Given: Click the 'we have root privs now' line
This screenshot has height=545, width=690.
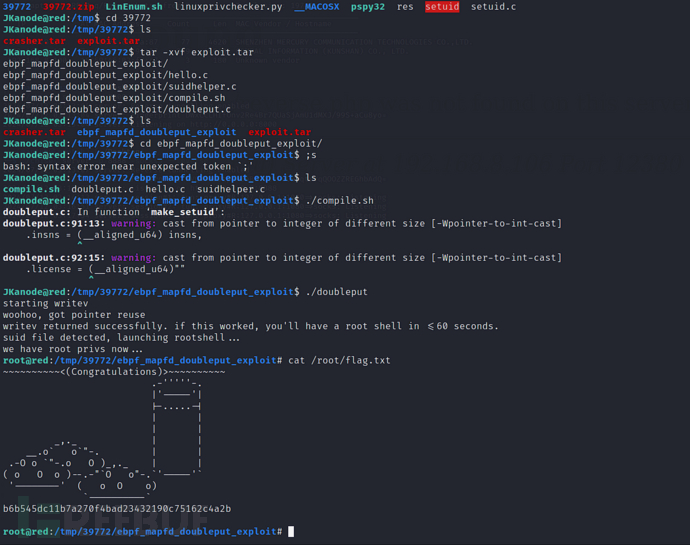Looking at the screenshot, I should coord(73,349).
